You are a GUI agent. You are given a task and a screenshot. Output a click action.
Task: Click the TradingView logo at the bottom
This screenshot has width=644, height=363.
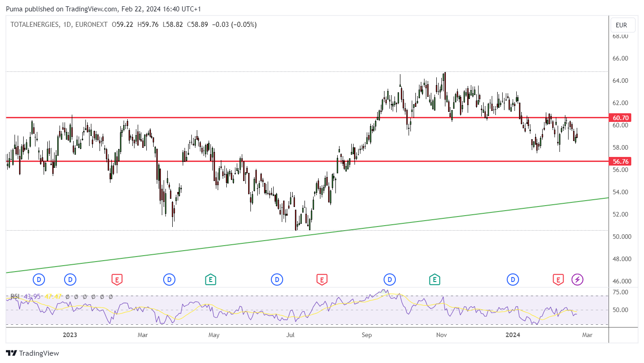(x=33, y=353)
